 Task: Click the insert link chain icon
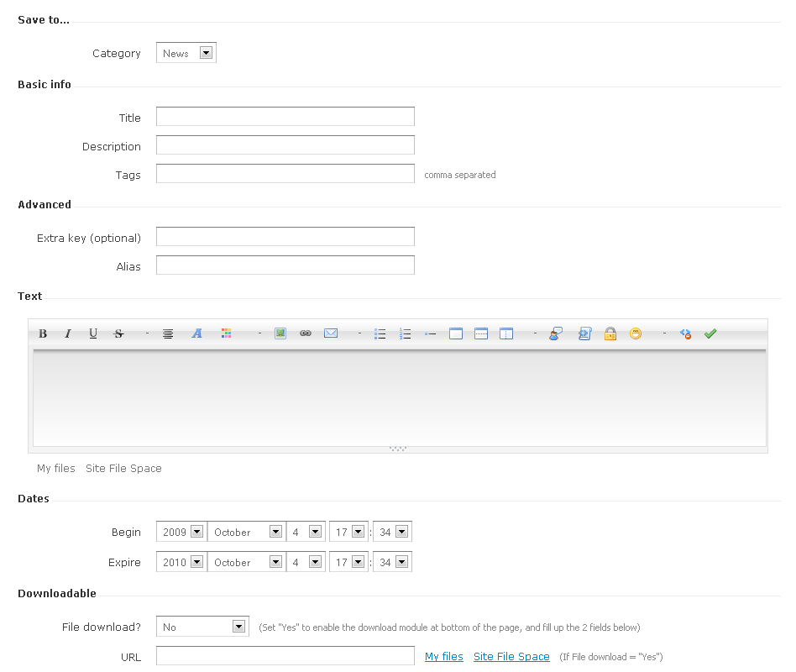pyautogui.click(x=306, y=333)
